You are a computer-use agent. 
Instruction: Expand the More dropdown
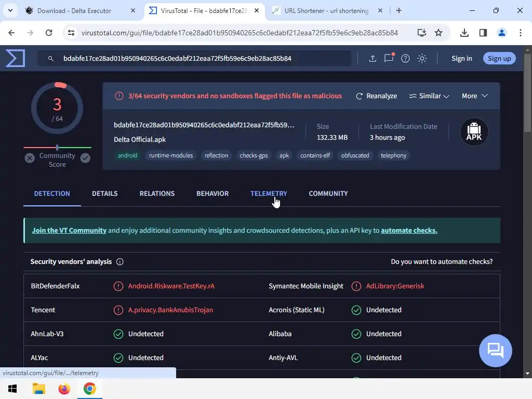[x=475, y=96]
